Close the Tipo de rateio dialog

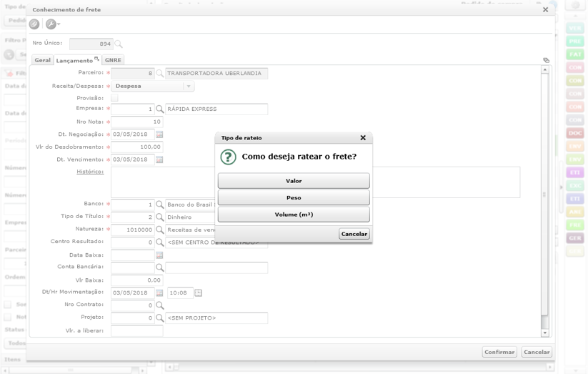point(363,138)
